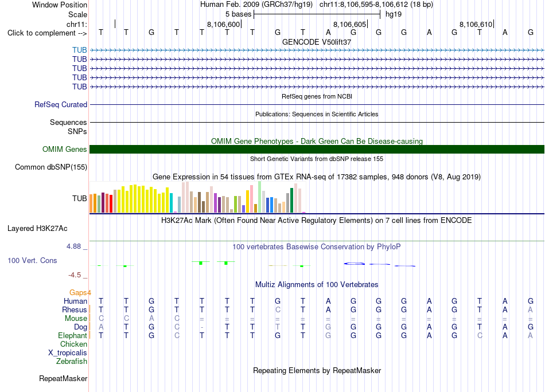Click the 'RefSeq genes from NCBI' title

(x=317, y=96)
